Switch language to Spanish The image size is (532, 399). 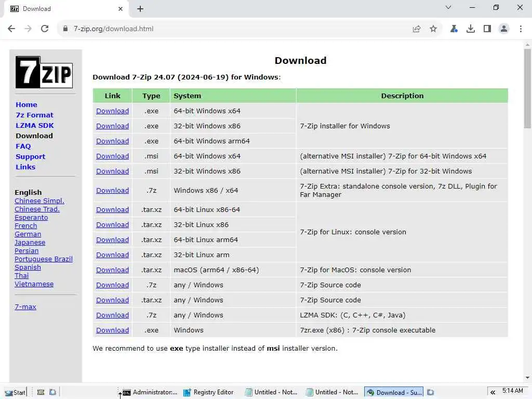point(28,268)
